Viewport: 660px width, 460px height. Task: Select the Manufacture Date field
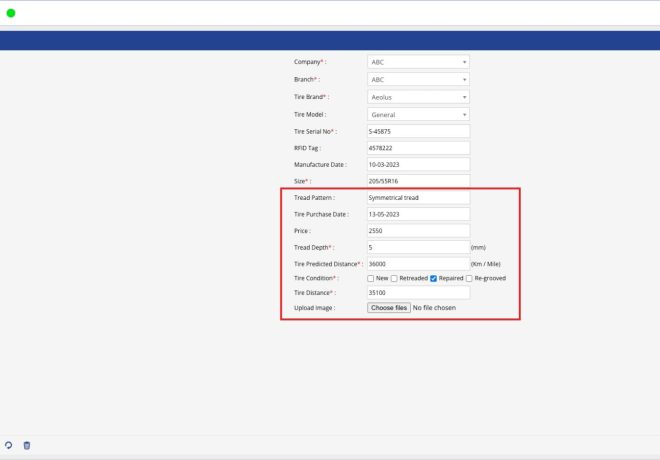tap(418, 164)
